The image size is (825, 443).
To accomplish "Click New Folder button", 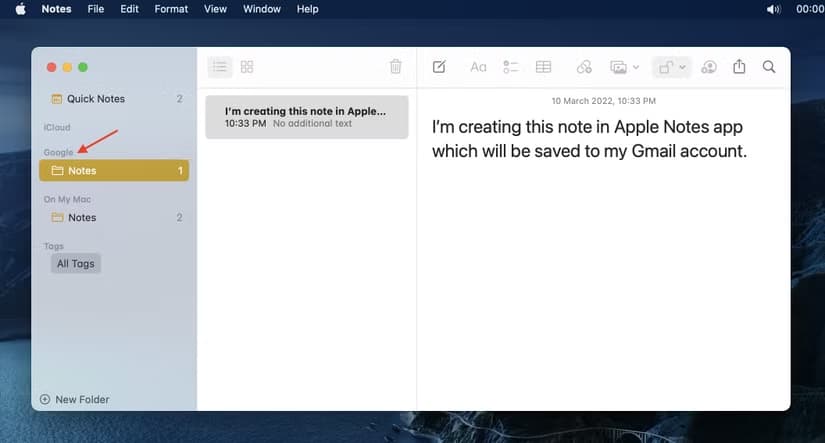I will tap(75, 399).
